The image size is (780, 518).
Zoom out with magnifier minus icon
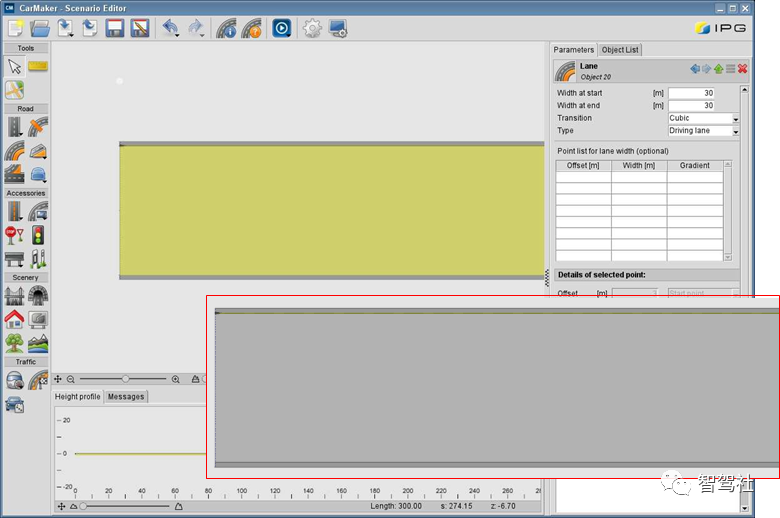(71, 379)
